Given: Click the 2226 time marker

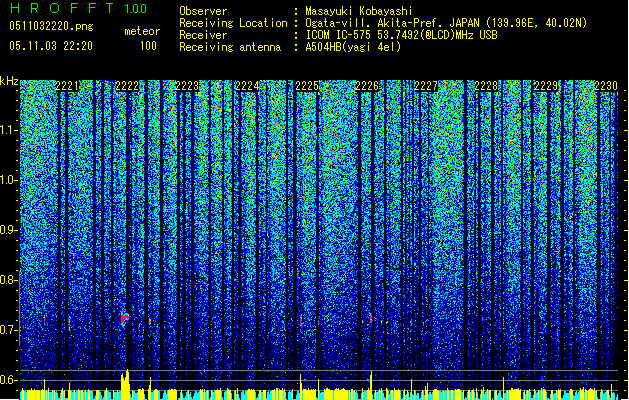Looking at the screenshot, I should coord(367,86).
